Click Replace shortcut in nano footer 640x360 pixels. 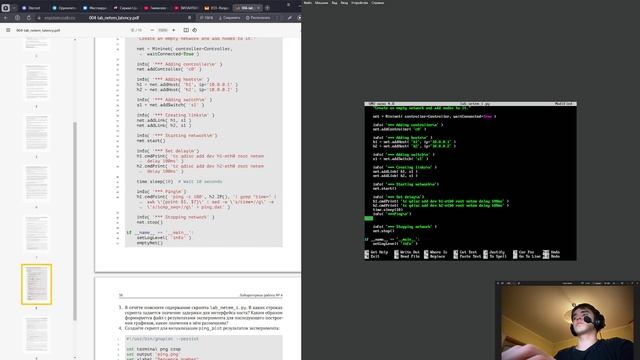(x=434, y=256)
